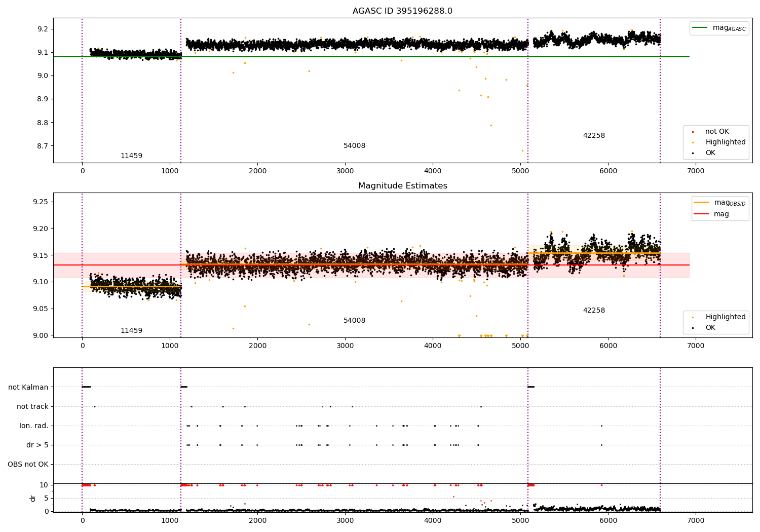Click the 'dr' axis label
Image resolution: width=760 pixels, height=532 pixels.
tap(33, 498)
